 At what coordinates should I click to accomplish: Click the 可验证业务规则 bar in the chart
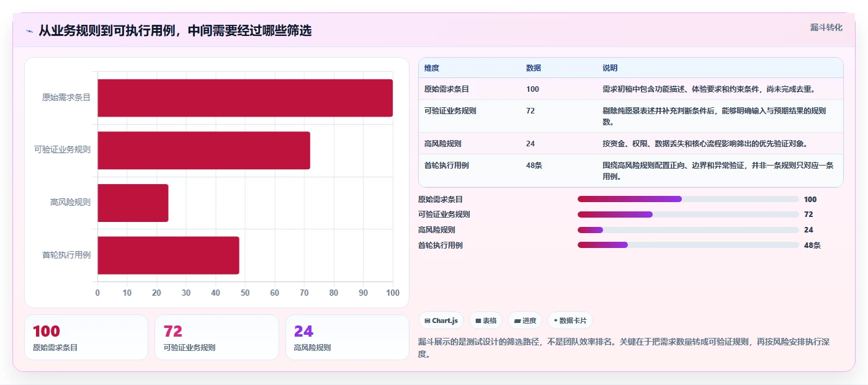204,150
